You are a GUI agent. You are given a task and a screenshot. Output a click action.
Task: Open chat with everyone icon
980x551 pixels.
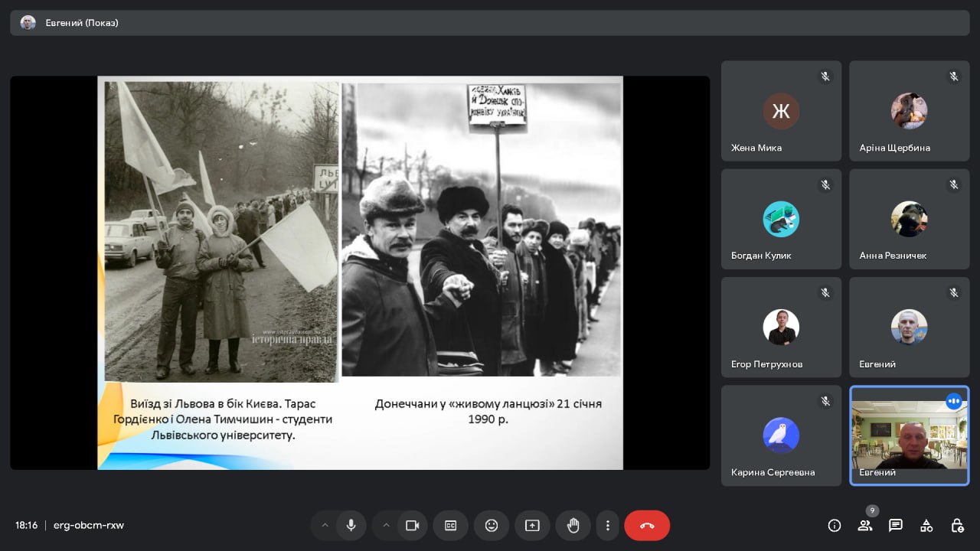click(896, 525)
